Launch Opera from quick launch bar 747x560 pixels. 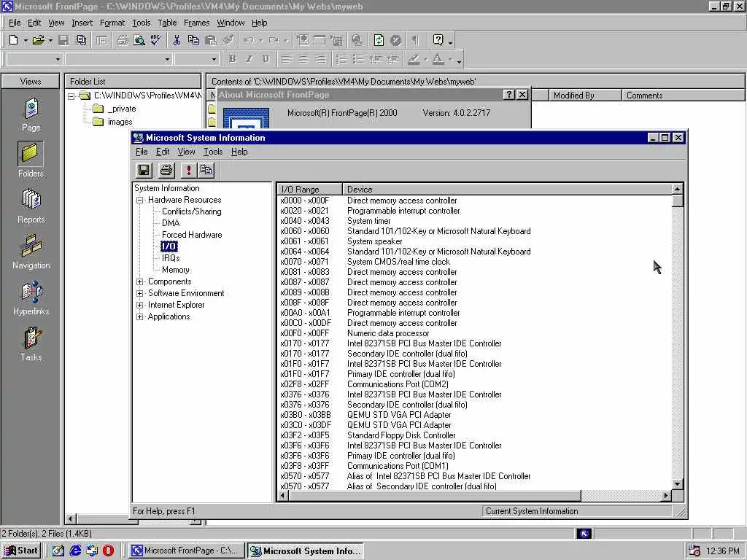(x=109, y=551)
